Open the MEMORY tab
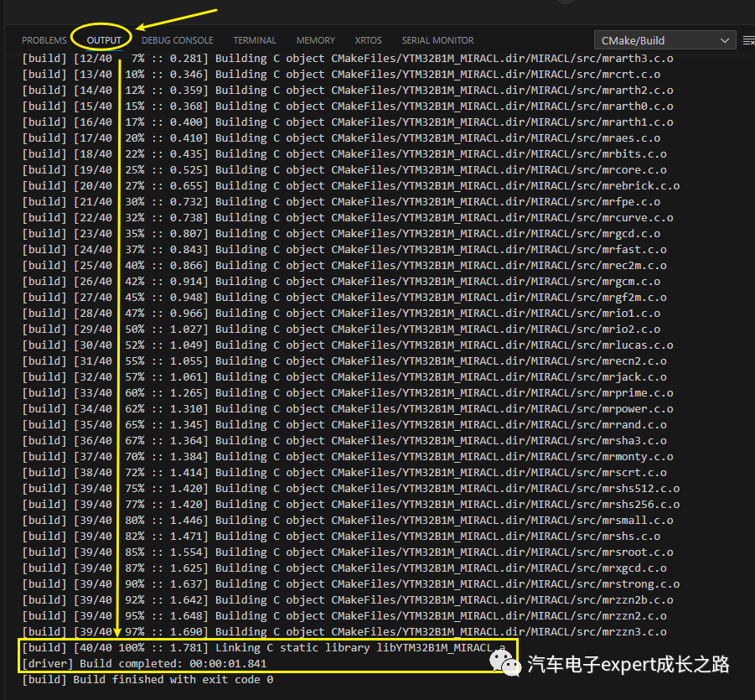This screenshot has height=700, width=755. coord(315,40)
